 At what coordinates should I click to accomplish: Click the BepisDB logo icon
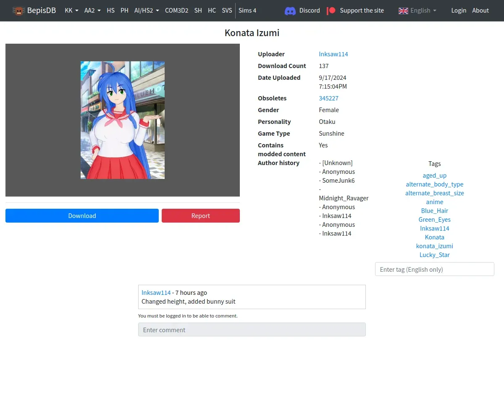click(x=19, y=10)
